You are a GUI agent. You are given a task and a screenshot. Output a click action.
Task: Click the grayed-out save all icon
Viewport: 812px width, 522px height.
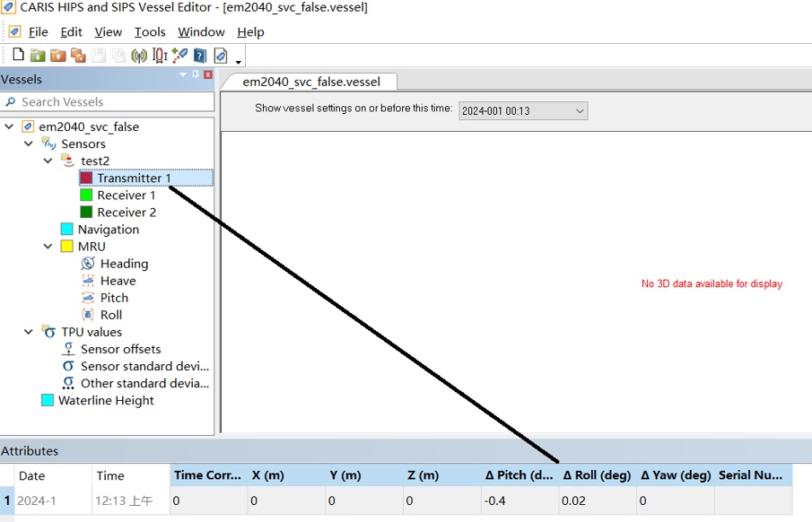[x=118, y=55]
